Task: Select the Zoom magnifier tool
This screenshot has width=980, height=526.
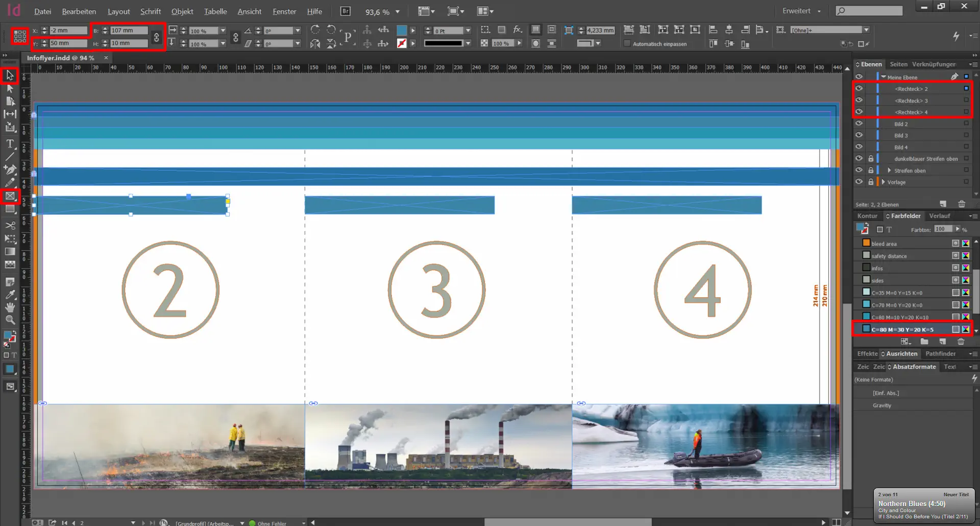Action: [10, 320]
